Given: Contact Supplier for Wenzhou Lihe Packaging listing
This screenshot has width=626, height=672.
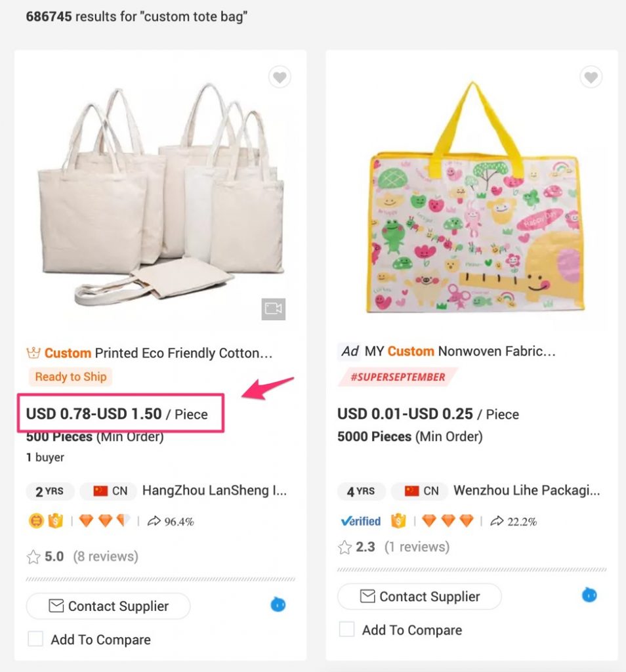Looking at the screenshot, I should (419, 596).
